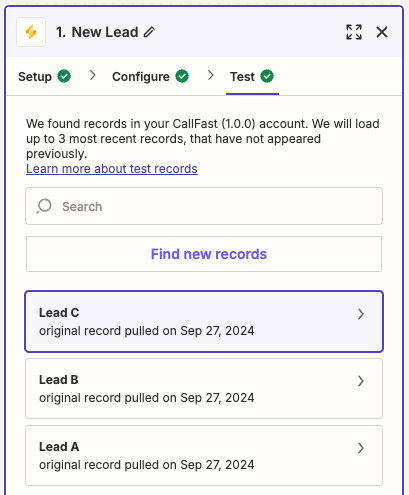The image size is (409, 495).
Task: Expand Lead C details chevron
Action: (361, 314)
